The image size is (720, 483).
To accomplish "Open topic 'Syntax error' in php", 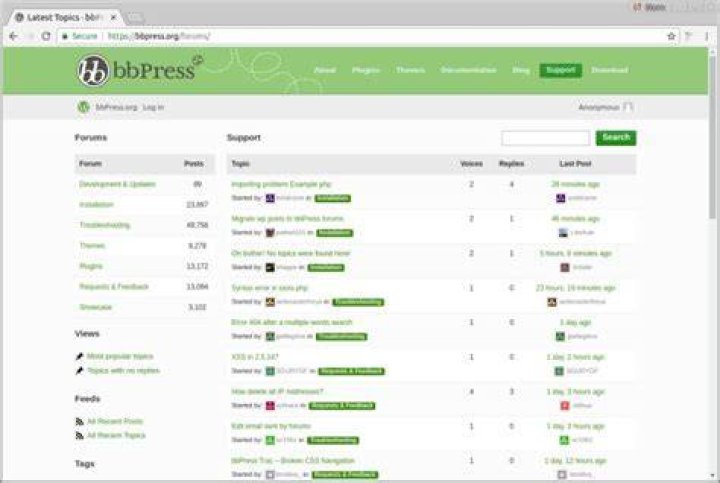I will click(x=269, y=288).
